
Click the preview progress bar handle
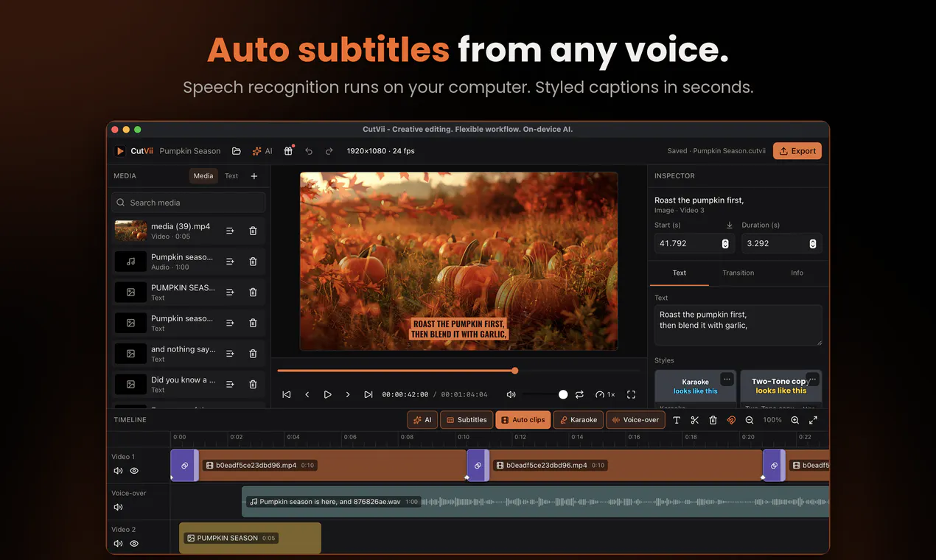514,371
